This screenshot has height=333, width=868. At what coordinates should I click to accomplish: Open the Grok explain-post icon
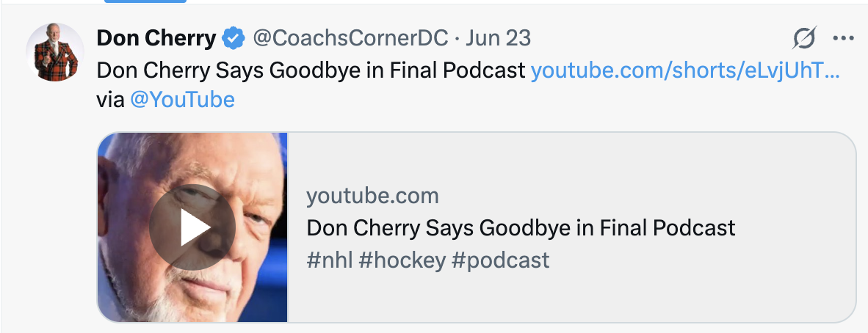point(804,38)
